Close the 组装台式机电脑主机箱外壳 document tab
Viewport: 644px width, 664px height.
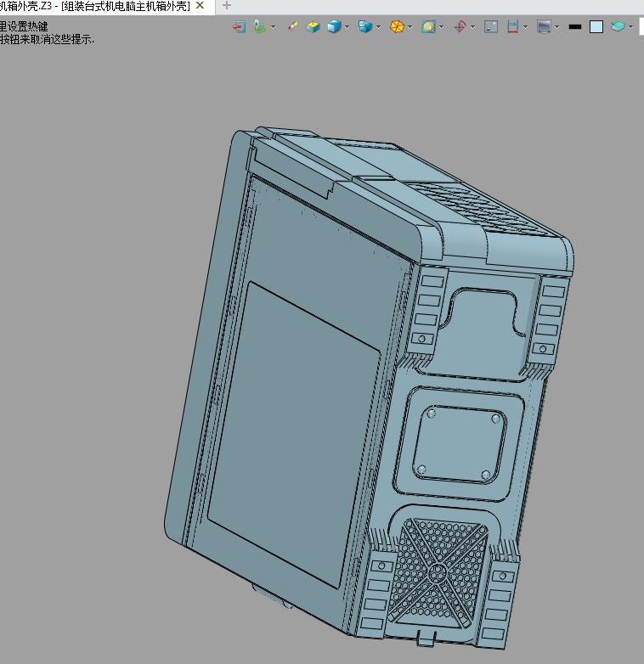(200, 5)
